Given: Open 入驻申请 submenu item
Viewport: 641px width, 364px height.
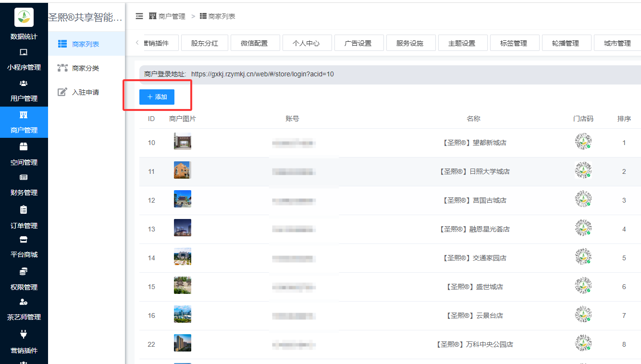Looking at the screenshot, I should coord(86,92).
